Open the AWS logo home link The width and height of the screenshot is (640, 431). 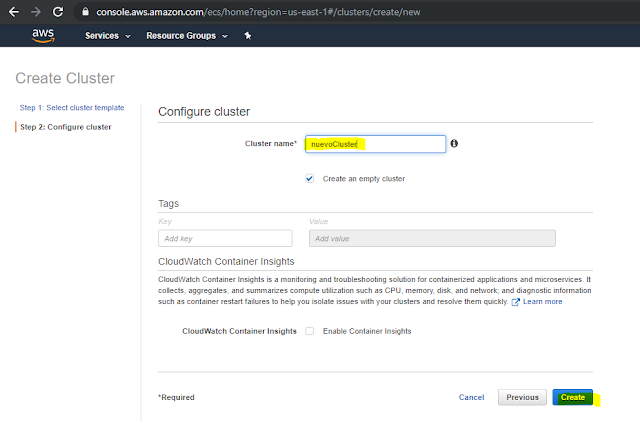click(43, 36)
